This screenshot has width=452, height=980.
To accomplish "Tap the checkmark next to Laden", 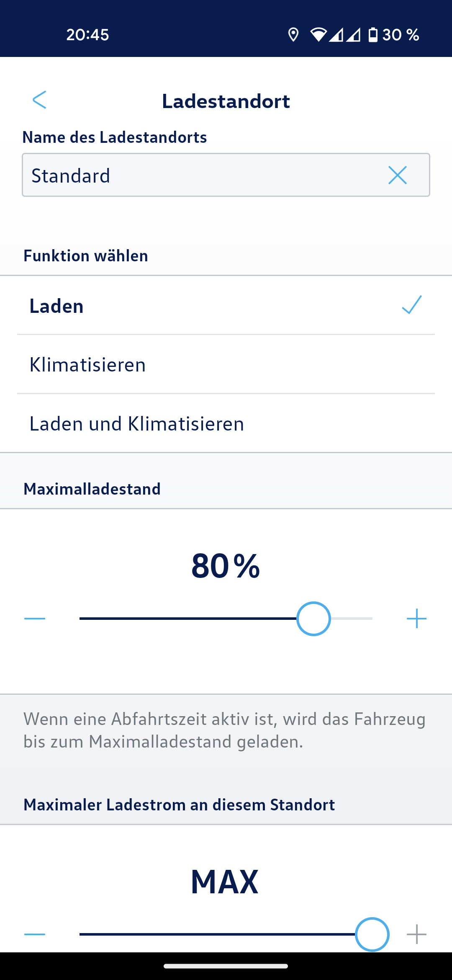I will (x=412, y=304).
